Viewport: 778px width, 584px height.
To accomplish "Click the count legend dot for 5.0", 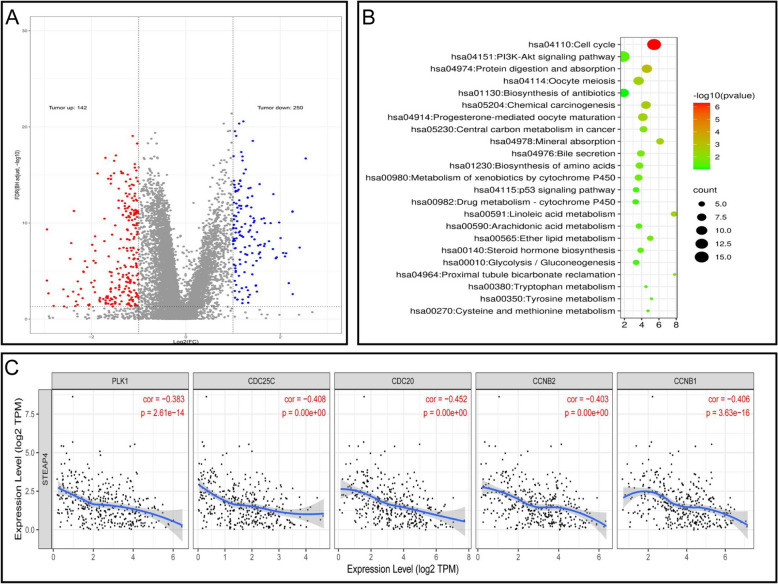I will click(x=701, y=204).
